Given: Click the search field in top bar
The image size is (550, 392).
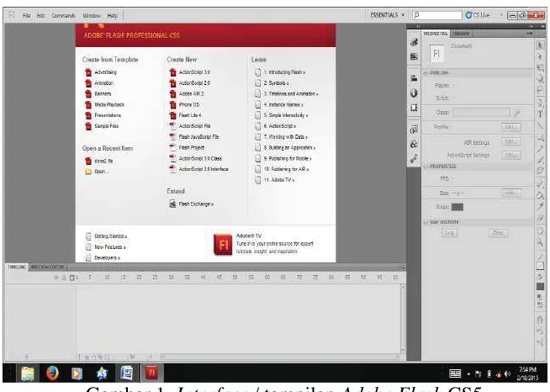Looking at the screenshot, I should coord(437,15).
